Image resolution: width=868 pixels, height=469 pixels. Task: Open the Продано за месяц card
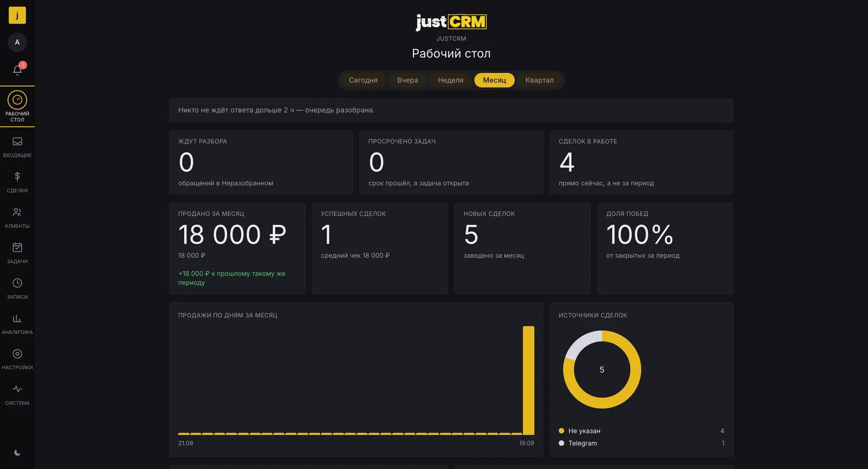(x=237, y=248)
